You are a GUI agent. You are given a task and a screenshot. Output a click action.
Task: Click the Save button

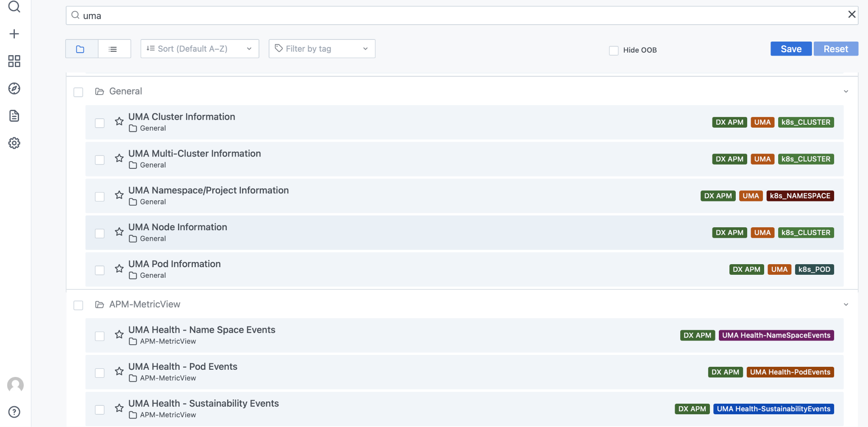click(790, 48)
